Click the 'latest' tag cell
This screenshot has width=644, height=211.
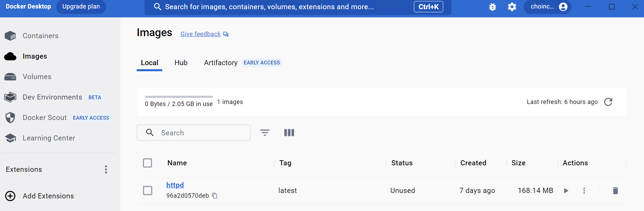[287, 191]
